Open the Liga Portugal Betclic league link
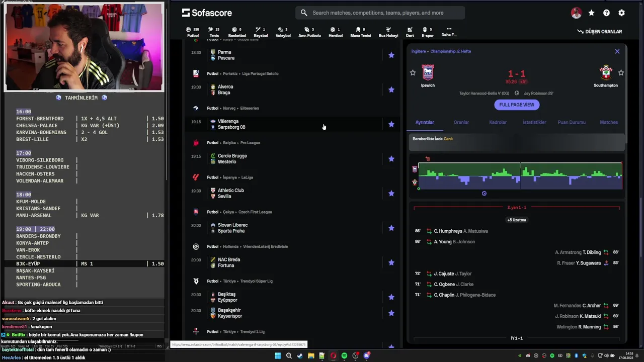Image resolution: width=644 pixels, height=362 pixels. (260, 73)
